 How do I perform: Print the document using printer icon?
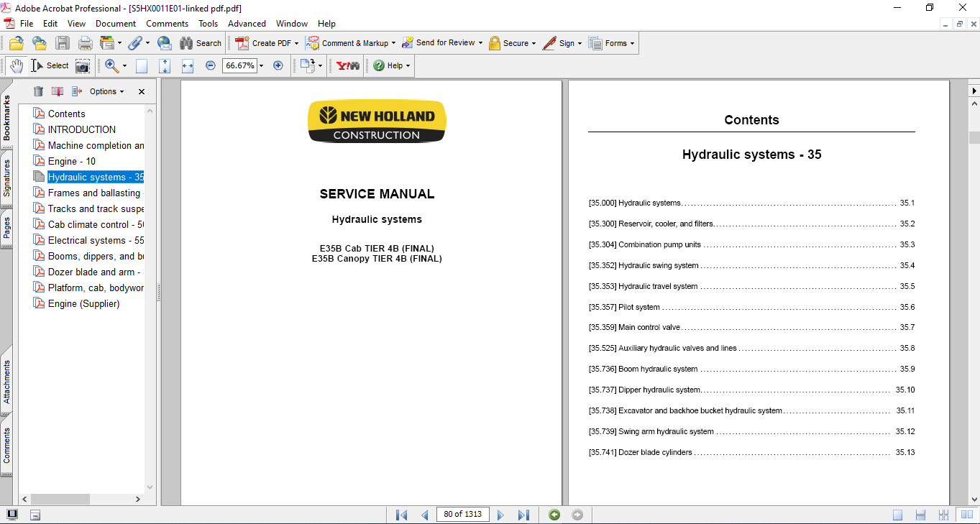coord(86,43)
